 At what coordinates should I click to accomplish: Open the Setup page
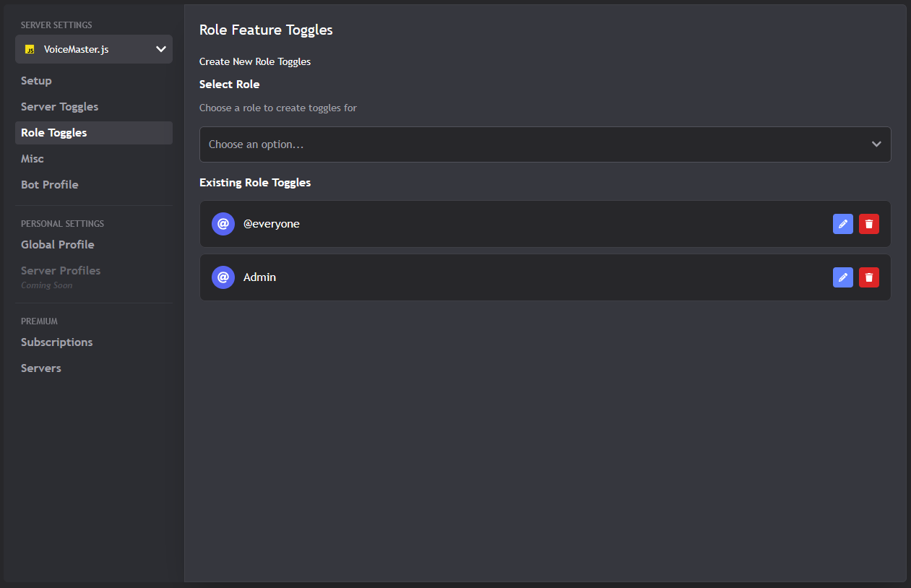35,80
